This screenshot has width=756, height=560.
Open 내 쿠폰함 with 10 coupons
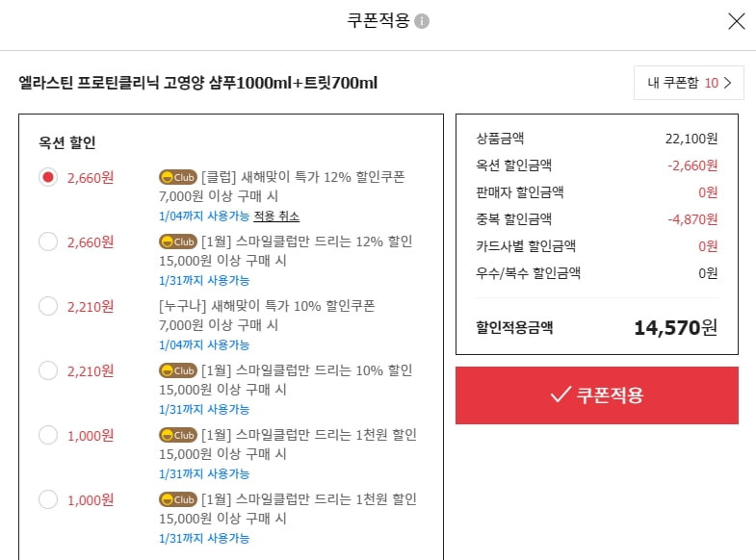click(689, 83)
